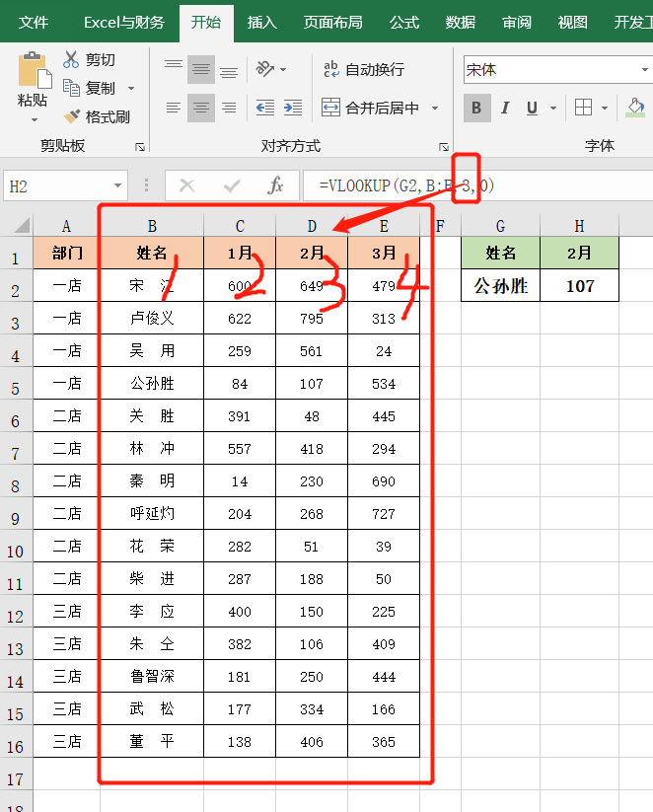Switch to the Home (开始) tab

pyautogui.click(x=206, y=23)
